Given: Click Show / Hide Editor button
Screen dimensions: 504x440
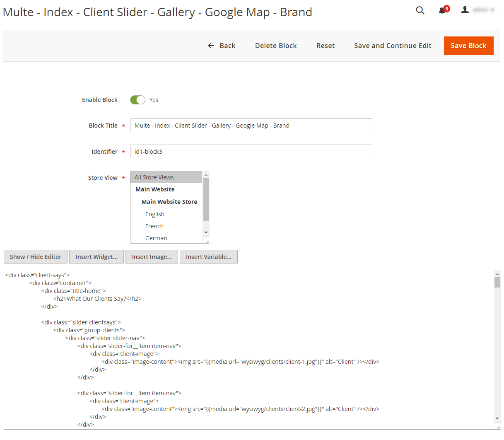Looking at the screenshot, I should [36, 257].
